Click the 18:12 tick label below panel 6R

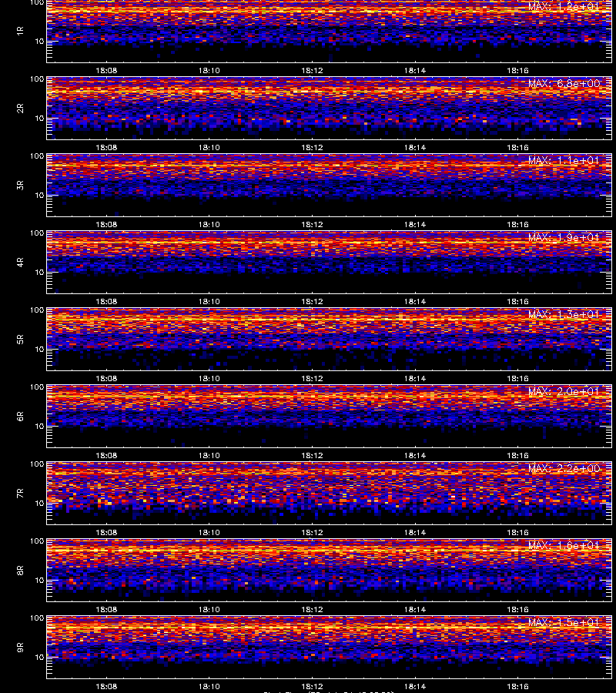click(312, 455)
